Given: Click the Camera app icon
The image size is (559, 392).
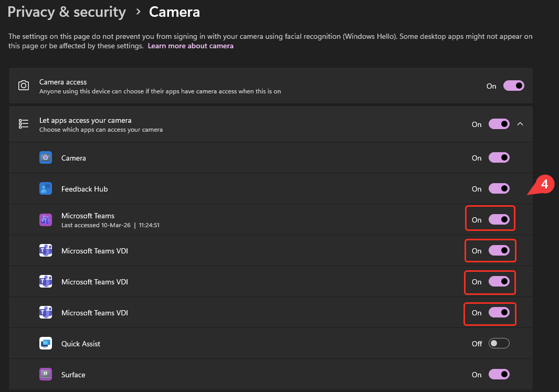Looking at the screenshot, I should click(x=46, y=157).
